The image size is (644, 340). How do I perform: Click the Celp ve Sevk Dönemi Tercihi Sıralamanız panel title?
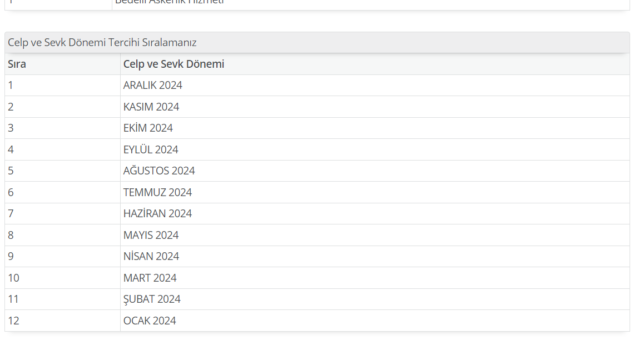102,43
